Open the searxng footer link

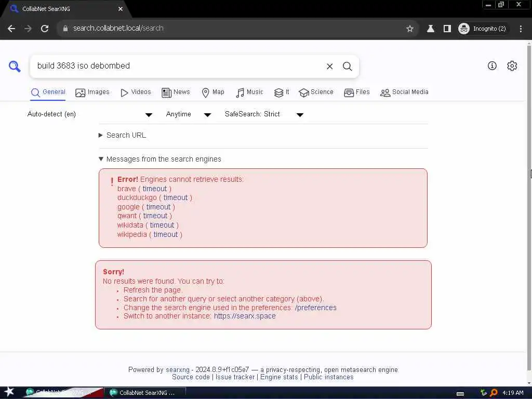[178, 370]
